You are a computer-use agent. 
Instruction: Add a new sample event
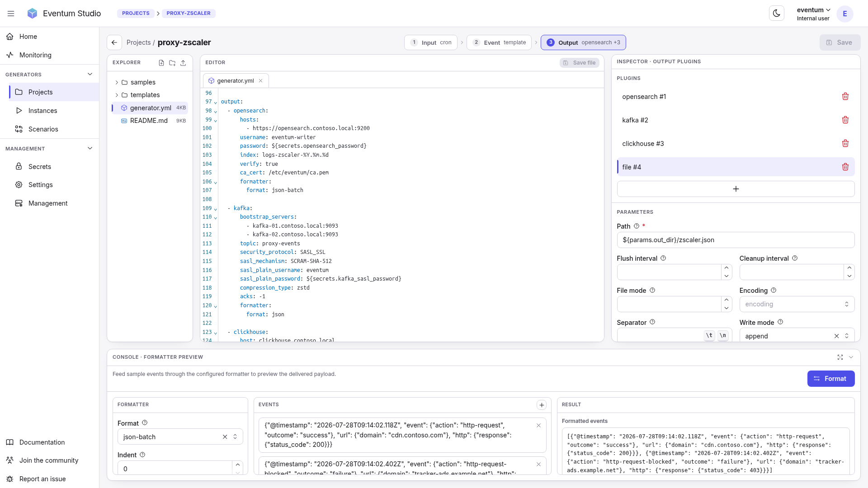542,405
